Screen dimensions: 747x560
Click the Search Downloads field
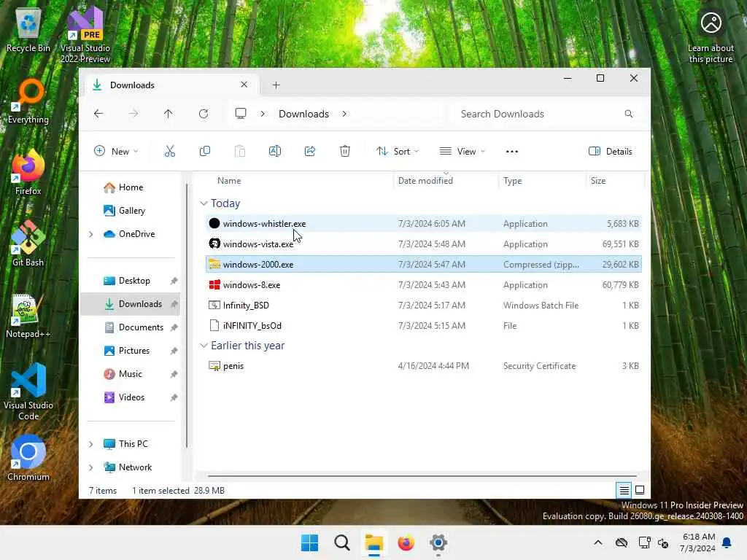coord(546,114)
